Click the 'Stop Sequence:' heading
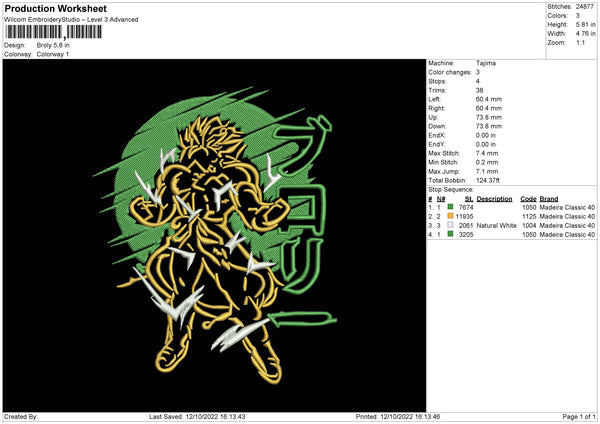 tap(451, 189)
